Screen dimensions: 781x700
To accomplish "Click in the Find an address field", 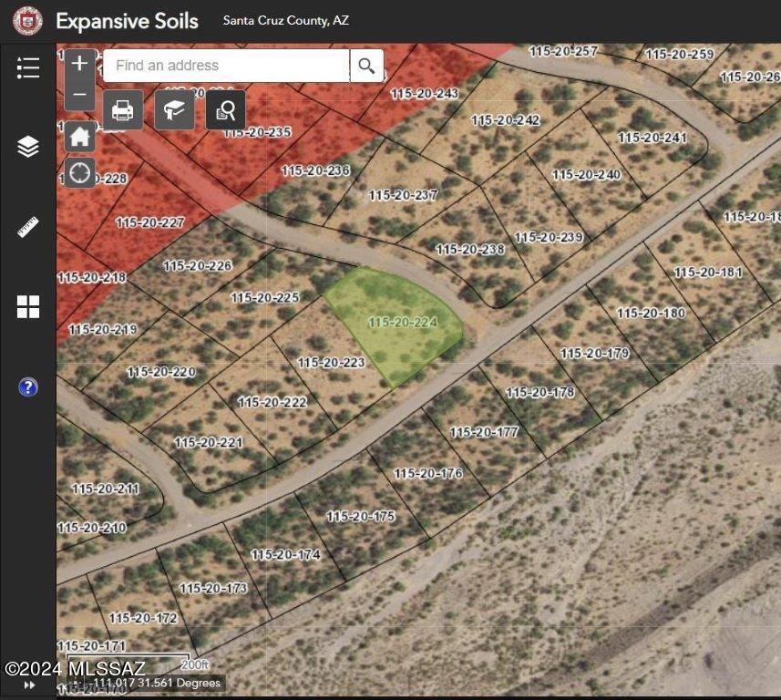I will tap(226, 66).
